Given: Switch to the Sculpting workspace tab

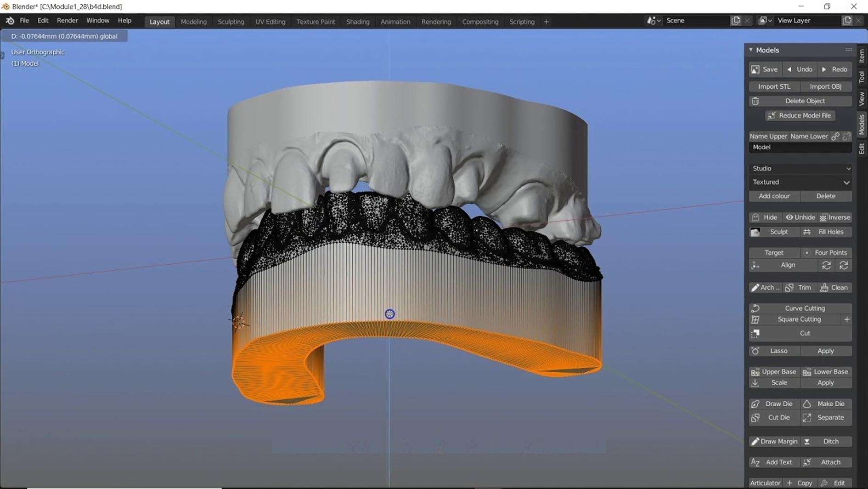Looking at the screenshot, I should click(231, 22).
